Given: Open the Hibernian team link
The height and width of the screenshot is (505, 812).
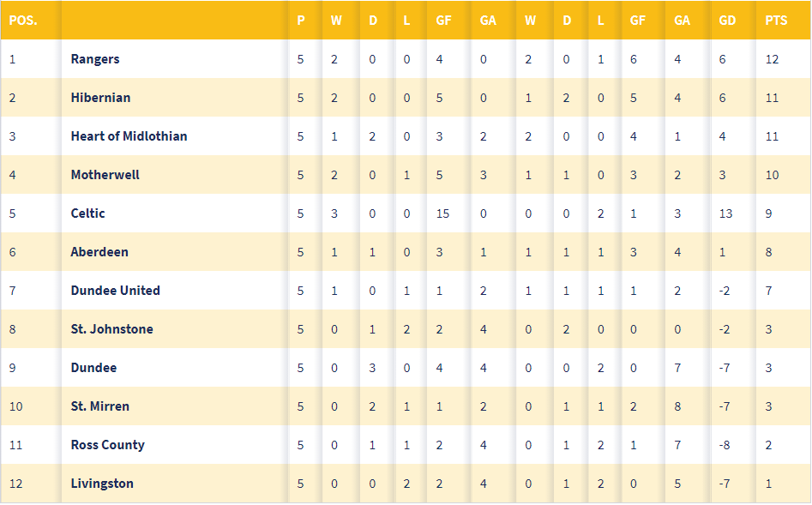Looking at the screenshot, I should click(x=100, y=98).
